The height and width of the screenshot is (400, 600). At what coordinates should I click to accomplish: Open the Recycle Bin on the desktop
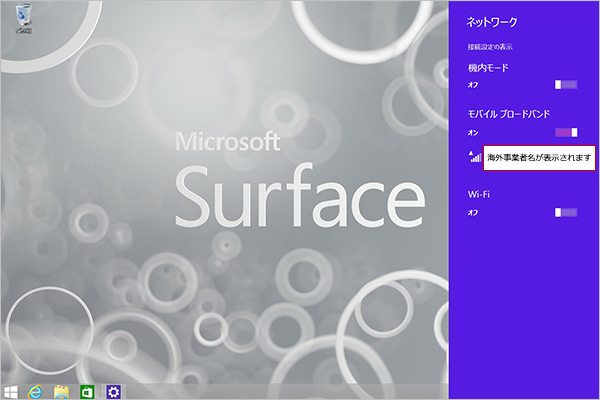tap(21, 22)
